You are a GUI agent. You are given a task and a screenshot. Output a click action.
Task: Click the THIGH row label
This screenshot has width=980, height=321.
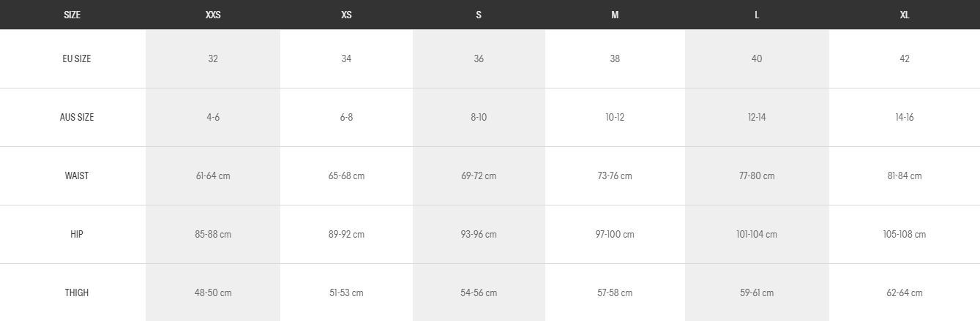pos(77,292)
